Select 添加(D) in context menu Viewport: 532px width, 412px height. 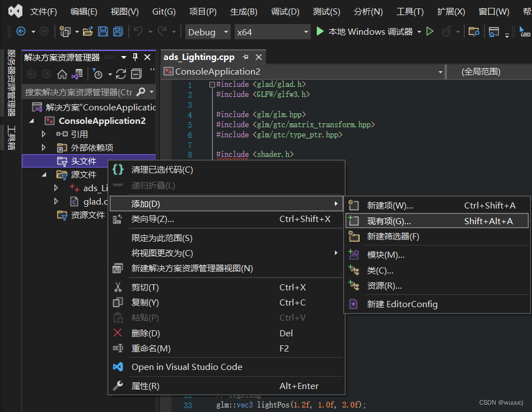pyautogui.click(x=226, y=204)
